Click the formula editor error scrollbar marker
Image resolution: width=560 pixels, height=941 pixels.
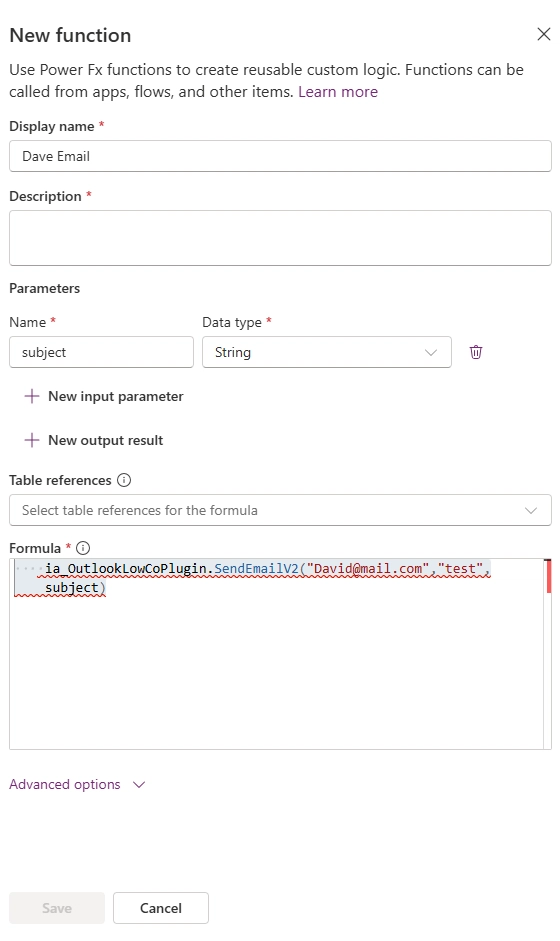548,577
